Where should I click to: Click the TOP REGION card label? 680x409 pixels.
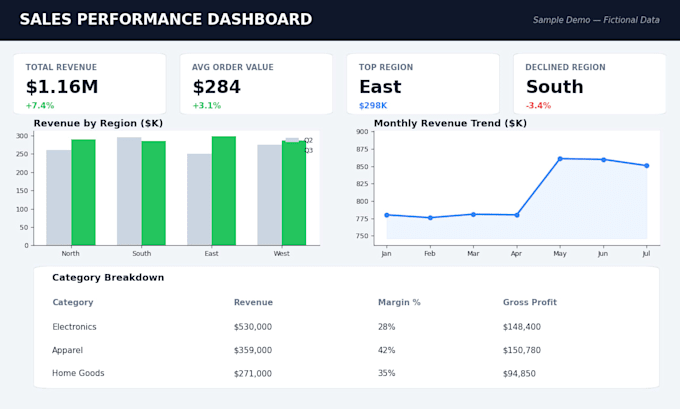tap(386, 67)
